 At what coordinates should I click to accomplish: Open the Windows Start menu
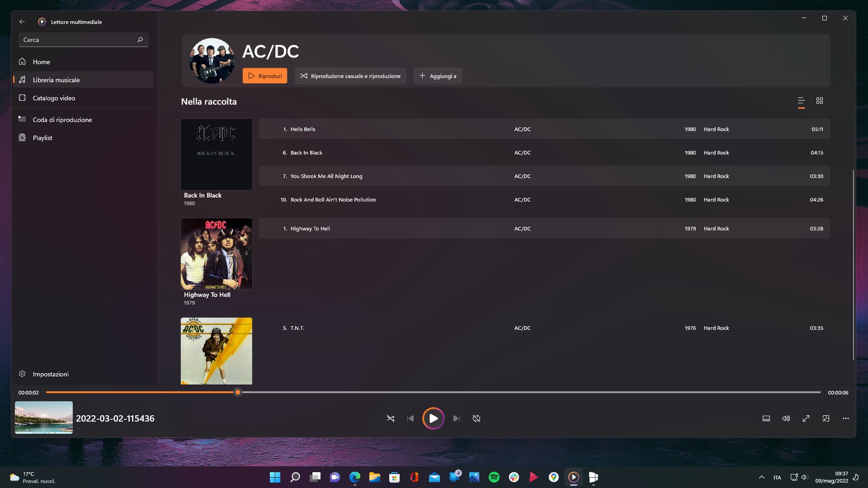275,477
